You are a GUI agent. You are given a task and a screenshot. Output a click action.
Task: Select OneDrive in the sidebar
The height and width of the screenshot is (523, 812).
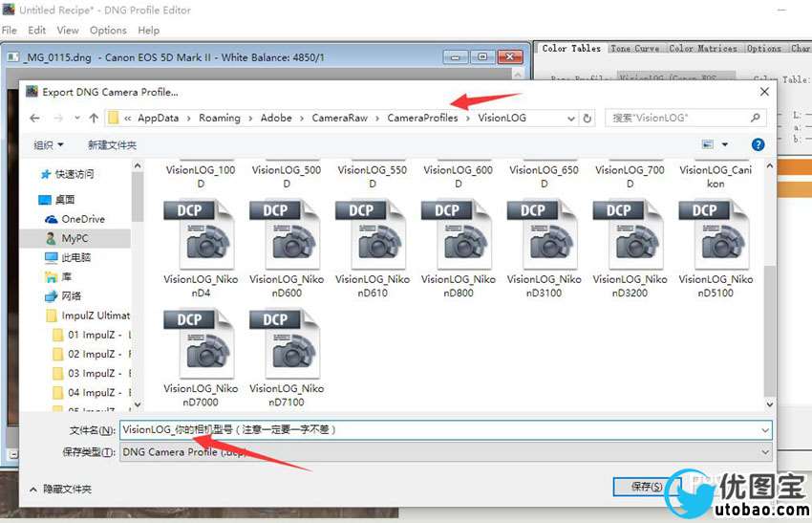pyautogui.click(x=75, y=219)
